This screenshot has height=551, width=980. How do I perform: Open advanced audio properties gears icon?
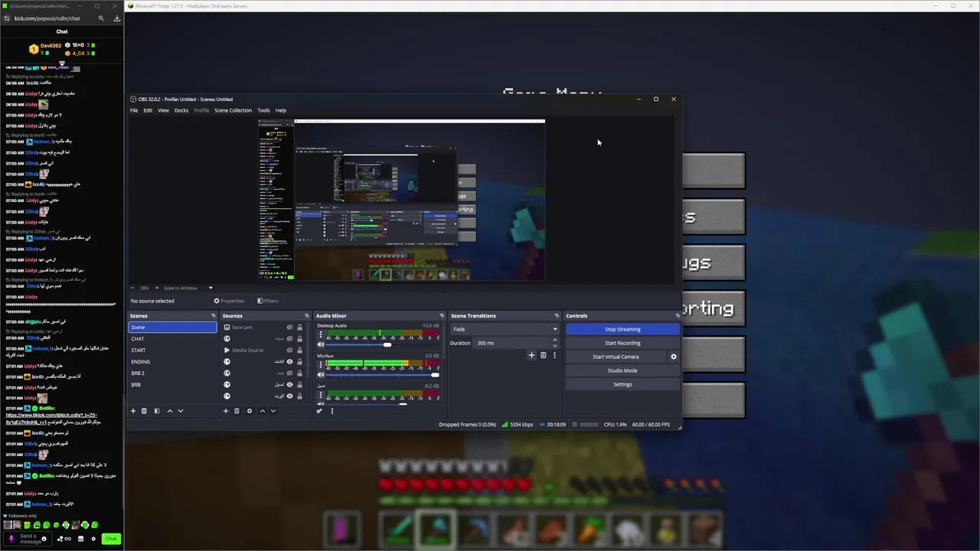[x=319, y=411]
